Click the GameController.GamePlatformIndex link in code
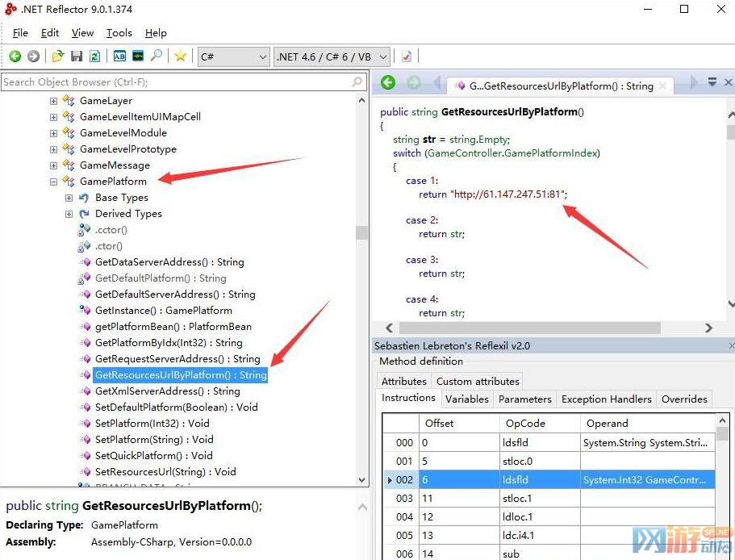This screenshot has height=560, width=735. point(512,153)
